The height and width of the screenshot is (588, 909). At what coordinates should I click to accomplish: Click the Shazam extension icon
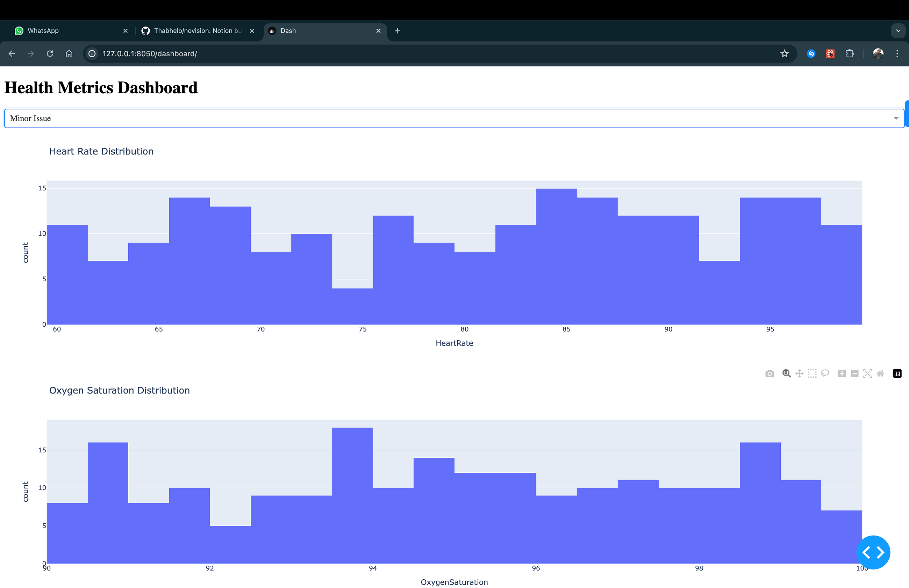811,54
